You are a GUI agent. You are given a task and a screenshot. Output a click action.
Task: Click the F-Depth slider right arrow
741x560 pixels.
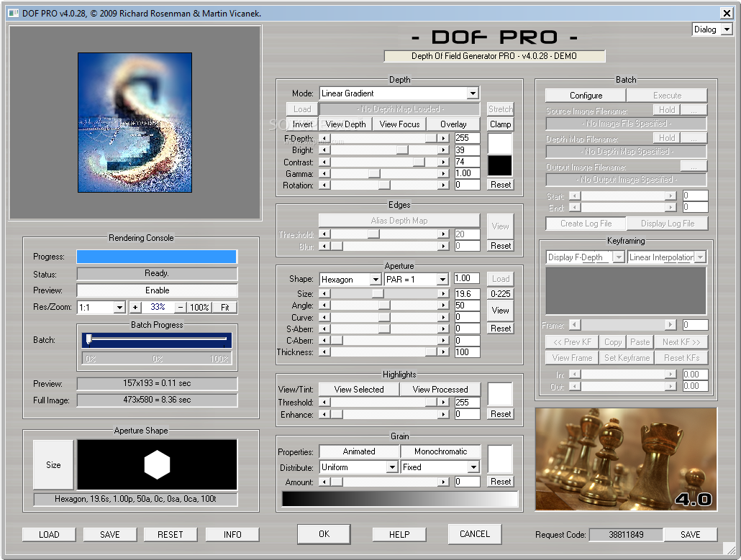click(443, 138)
